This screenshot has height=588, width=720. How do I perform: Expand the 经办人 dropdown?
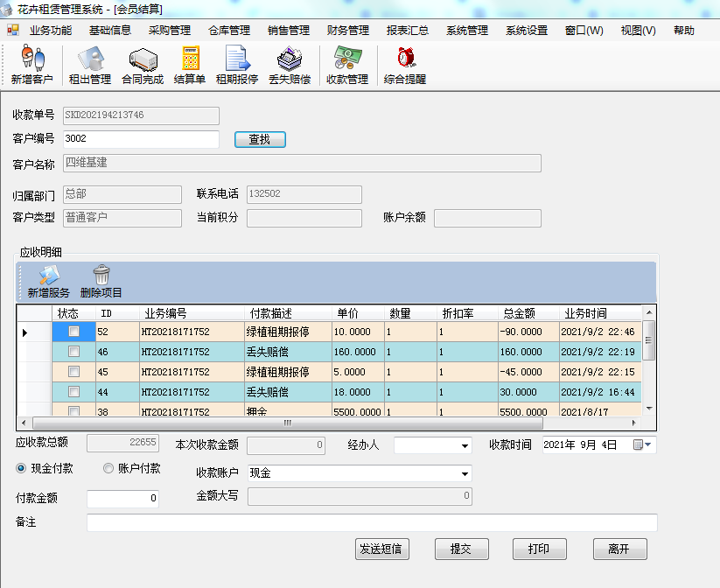tap(465, 446)
